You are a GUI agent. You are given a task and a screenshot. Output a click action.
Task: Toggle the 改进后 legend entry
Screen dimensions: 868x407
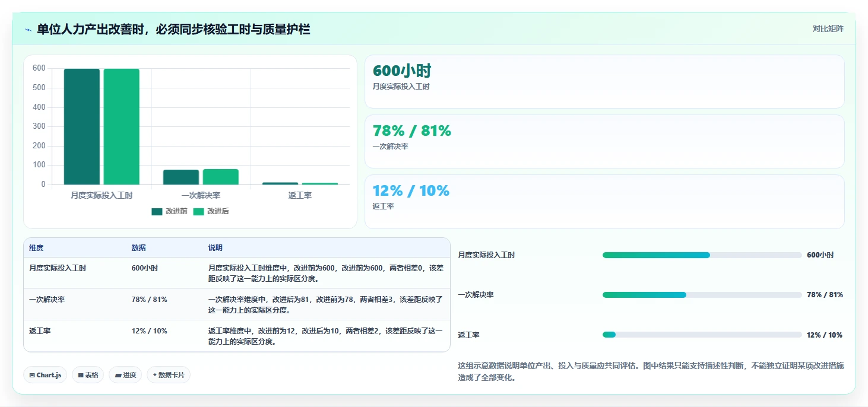pos(211,212)
